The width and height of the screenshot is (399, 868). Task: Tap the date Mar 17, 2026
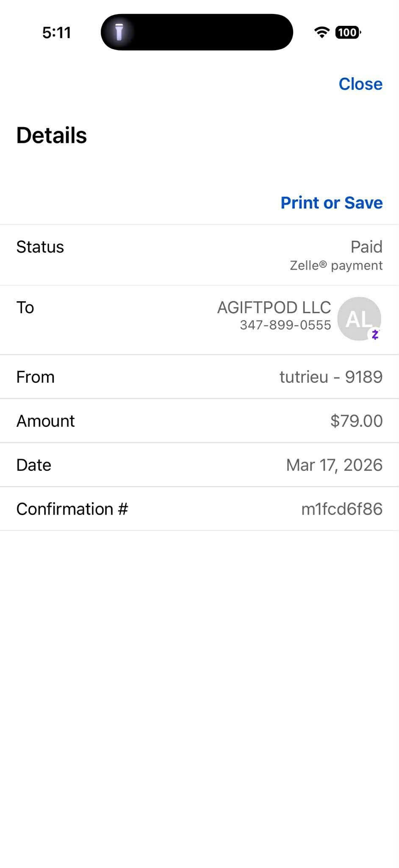point(334,465)
